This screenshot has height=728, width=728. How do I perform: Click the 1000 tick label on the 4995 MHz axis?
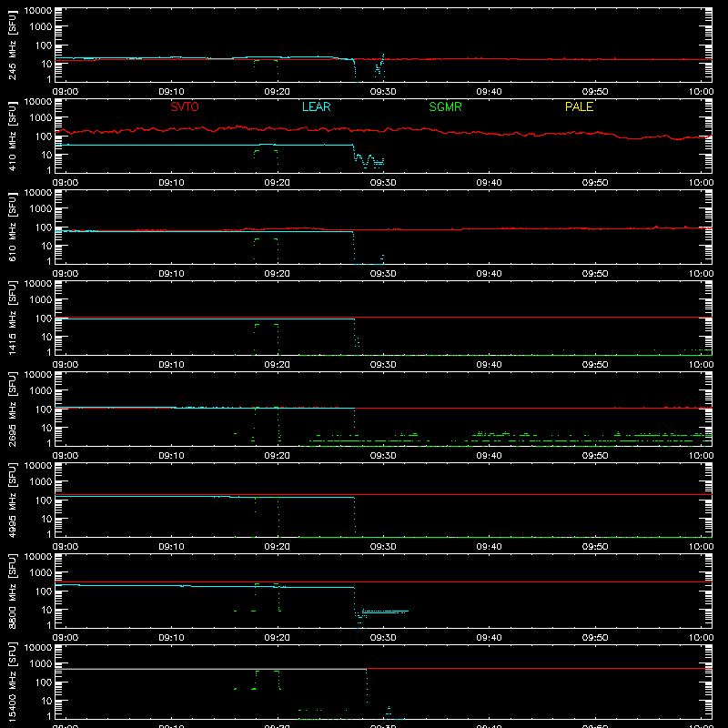pos(41,482)
